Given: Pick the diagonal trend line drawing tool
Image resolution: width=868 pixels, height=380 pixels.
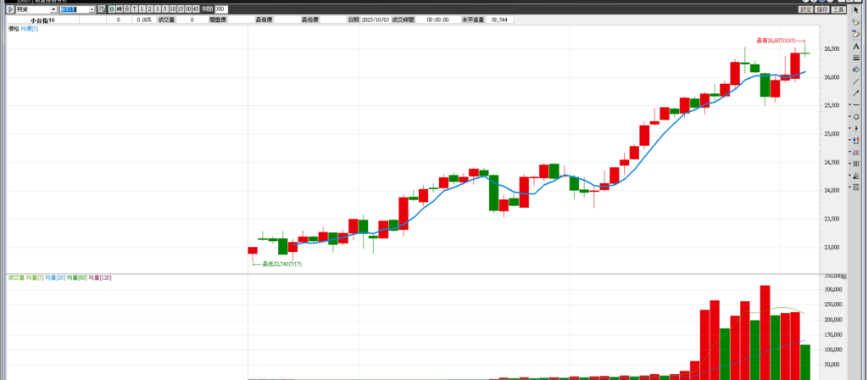Looking at the screenshot, I should tap(856, 81).
